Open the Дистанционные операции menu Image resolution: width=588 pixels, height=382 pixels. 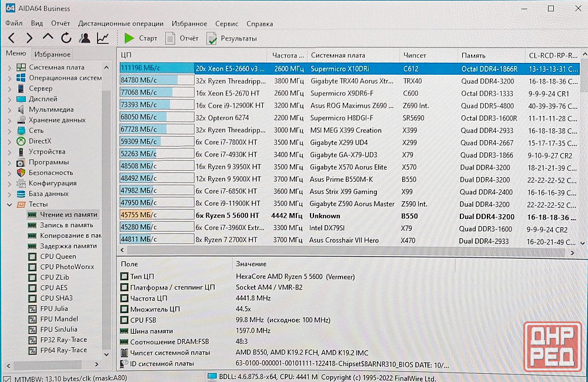(121, 24)
